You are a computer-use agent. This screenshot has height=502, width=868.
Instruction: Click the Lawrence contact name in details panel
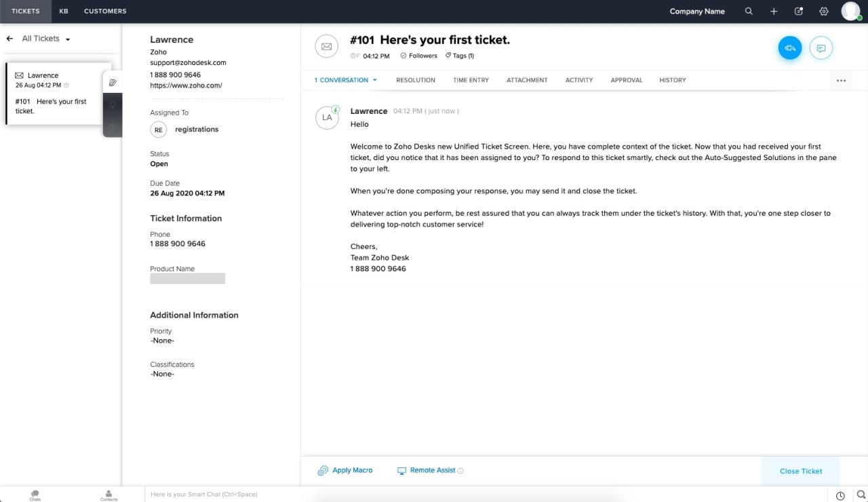(x=172, y=39)
